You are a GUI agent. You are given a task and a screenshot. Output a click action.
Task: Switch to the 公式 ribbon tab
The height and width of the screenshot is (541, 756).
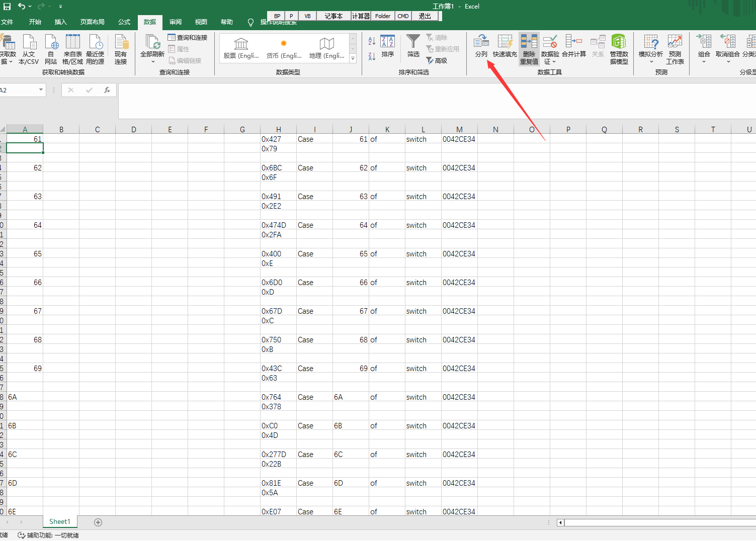(124, 22)
